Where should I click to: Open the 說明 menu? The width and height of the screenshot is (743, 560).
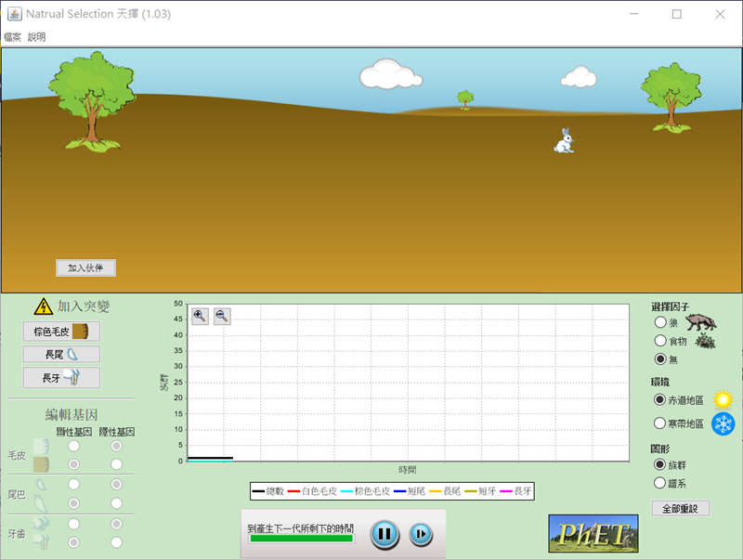tap(36, 37)
